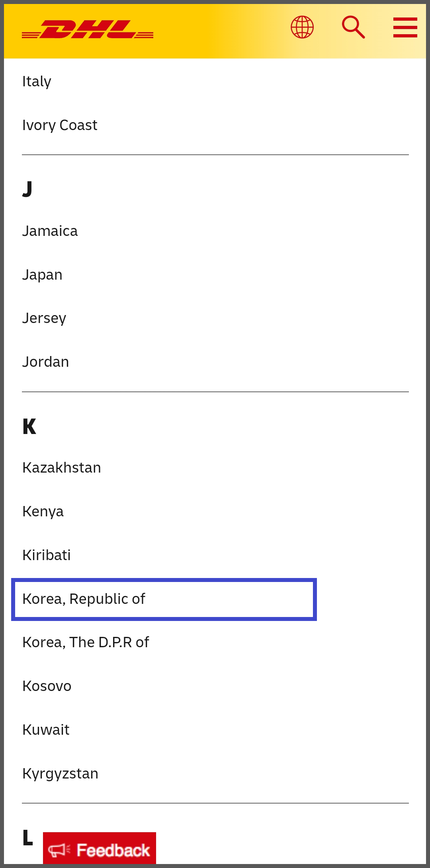Click the Feedback button
The height and width of the screenshot is (868, 430).
tap(100, 850)
